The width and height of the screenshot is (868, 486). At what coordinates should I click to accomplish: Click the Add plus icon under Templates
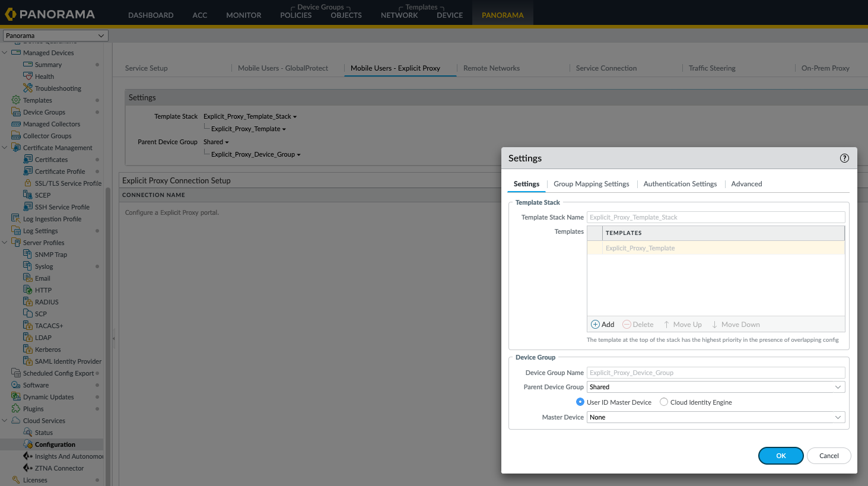point(596,325)
